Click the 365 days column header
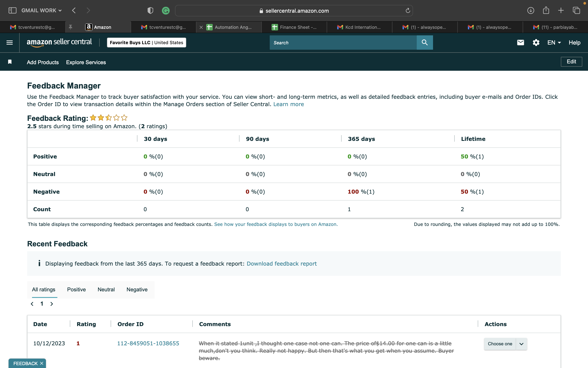The image size is (588, 368). (361, 139)
